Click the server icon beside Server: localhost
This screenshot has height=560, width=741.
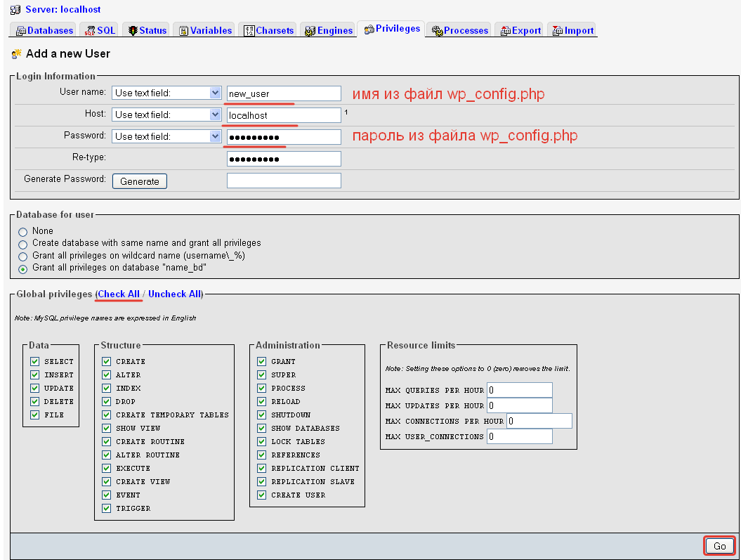[x=15, y=10]
